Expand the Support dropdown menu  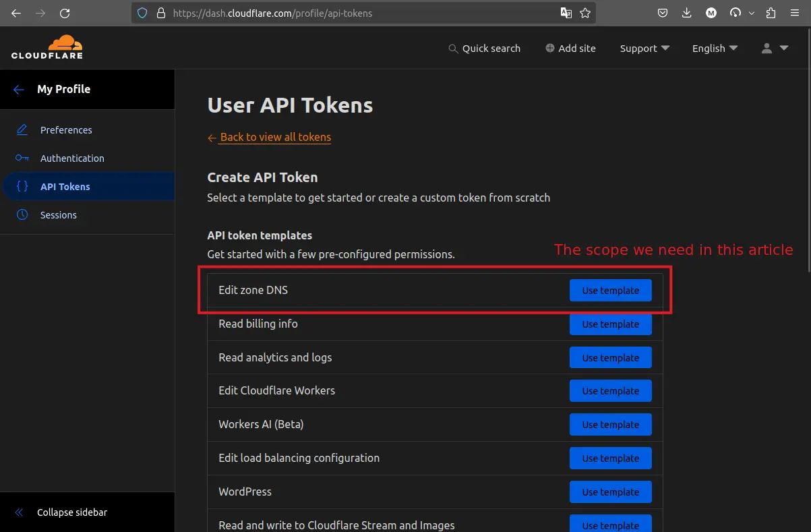pos(644,49)
